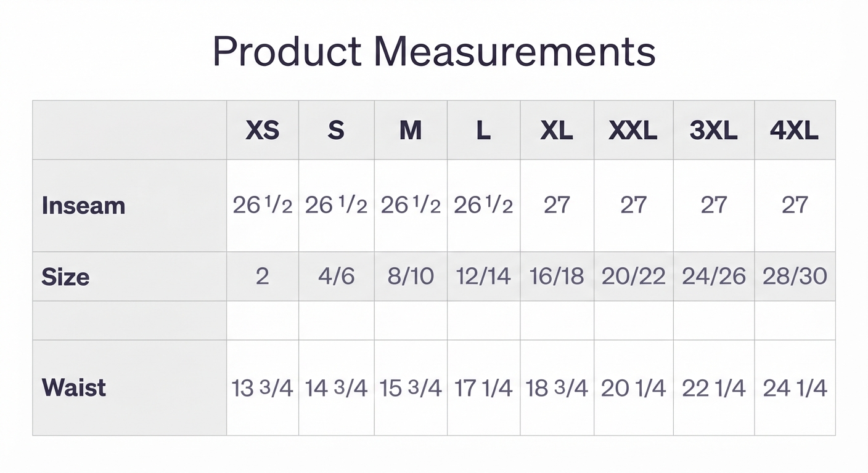
Task: Select the size 8/10 cell
Action: (411, 277)
